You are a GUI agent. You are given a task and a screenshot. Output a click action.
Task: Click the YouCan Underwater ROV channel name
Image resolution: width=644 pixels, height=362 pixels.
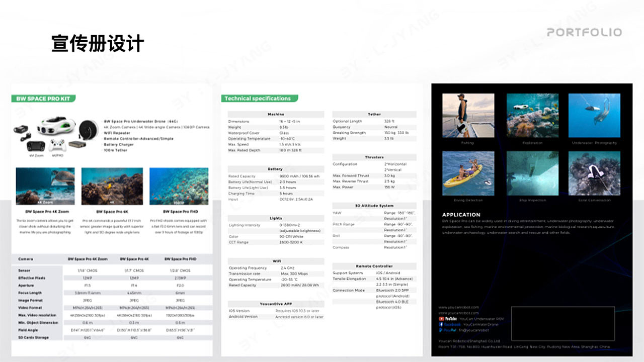point(483,319)
